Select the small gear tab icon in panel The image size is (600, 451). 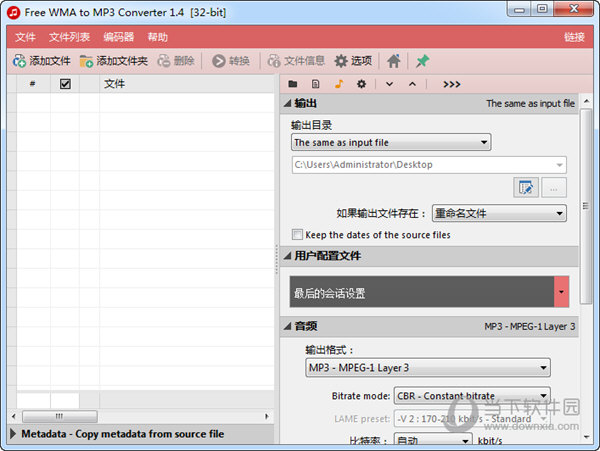click(361, 84)
